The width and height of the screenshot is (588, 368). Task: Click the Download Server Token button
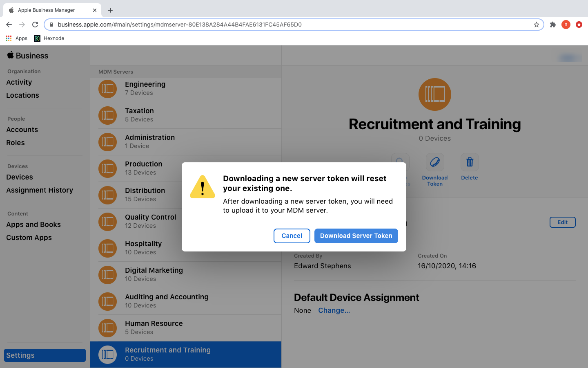356,236
